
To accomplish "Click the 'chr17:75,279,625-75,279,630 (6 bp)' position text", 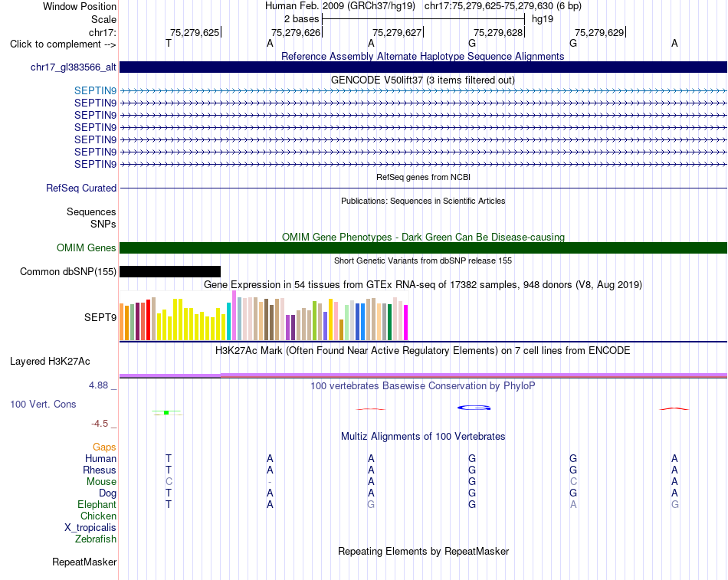I will [x=503, y=6].
